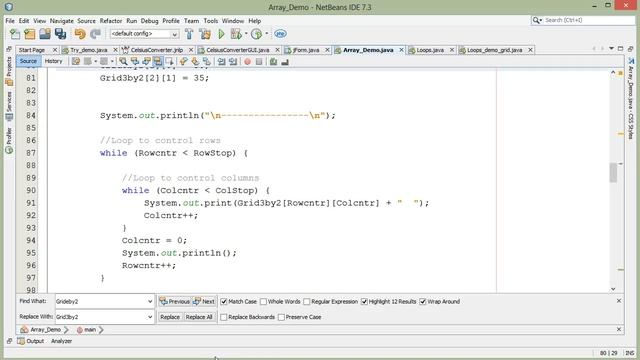The width and height of the screenshot is (640, 360).
Task: Enable the Preserve Case checkbox
Action: (281, 317)
